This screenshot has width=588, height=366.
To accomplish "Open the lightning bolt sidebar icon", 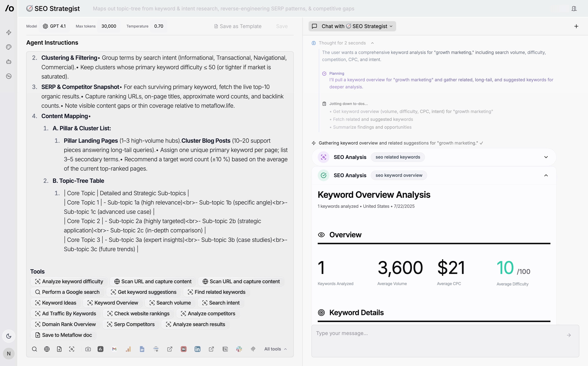I will click(9, 32).
